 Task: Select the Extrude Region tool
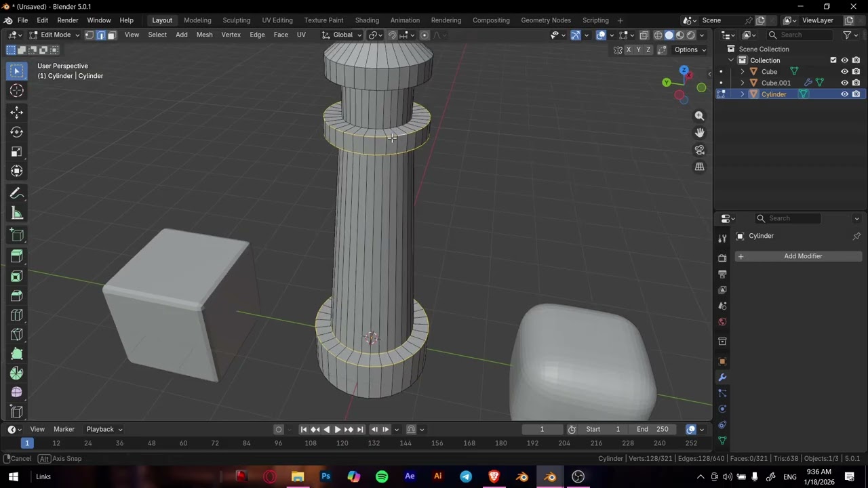tap(17, 256)
